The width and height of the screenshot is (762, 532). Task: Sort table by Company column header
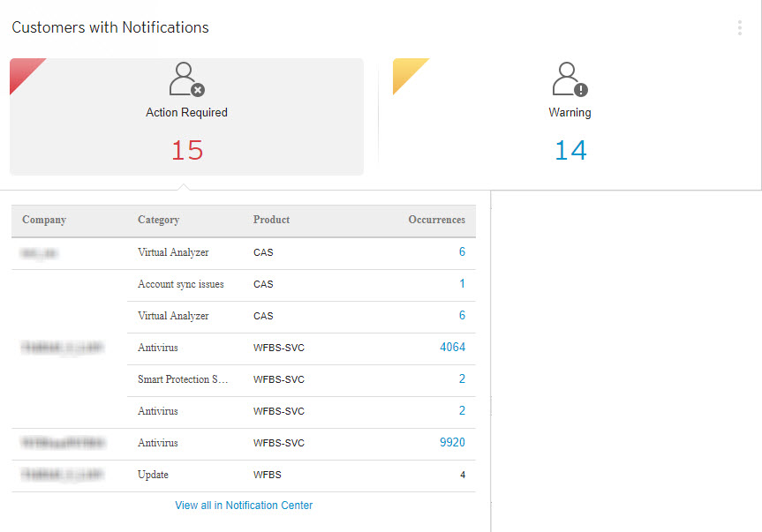pyautogui.click(x=44, y=220)
